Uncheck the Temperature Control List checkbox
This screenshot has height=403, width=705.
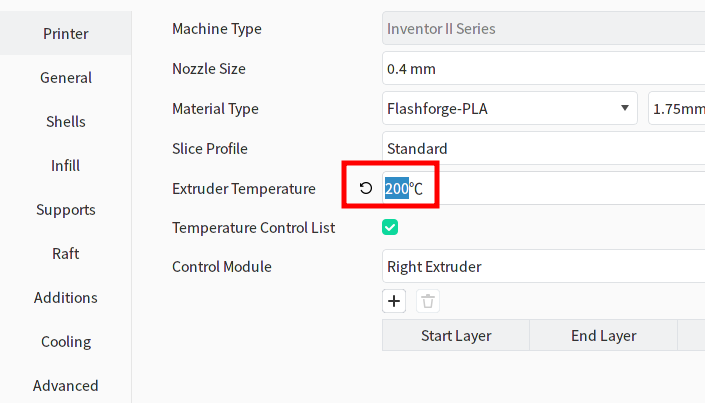click(390, 228)
